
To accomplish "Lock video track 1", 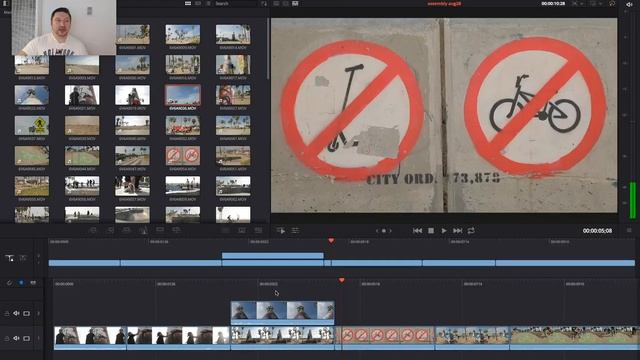I will click(x=7, y=338).
